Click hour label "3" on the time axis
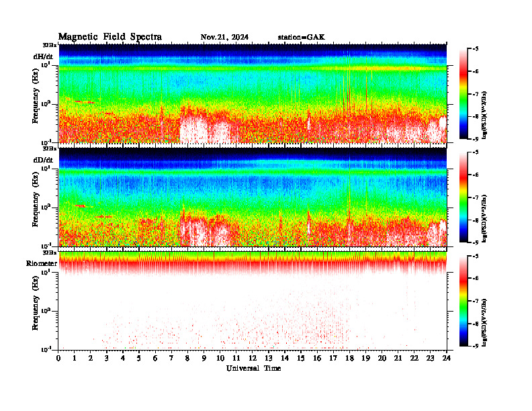Image resolution: width=532 pixels, height=411 pixels. click(x=107, y=359)
